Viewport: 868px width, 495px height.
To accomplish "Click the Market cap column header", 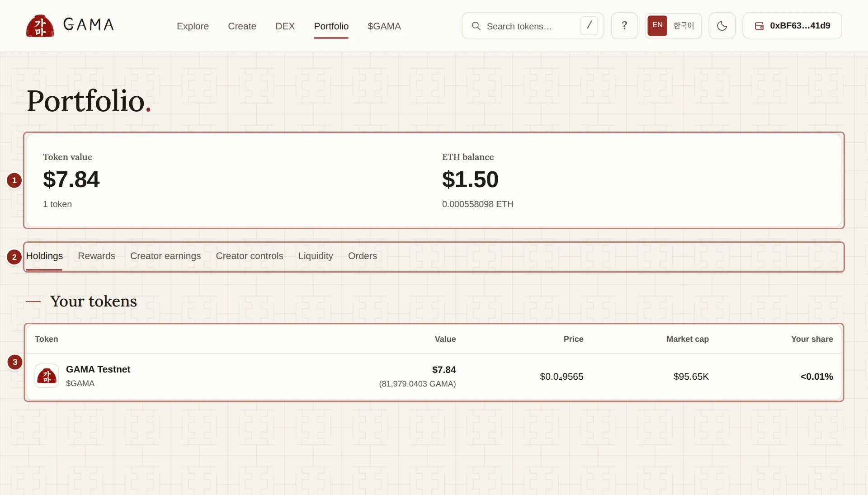I will tap(687, 339).
